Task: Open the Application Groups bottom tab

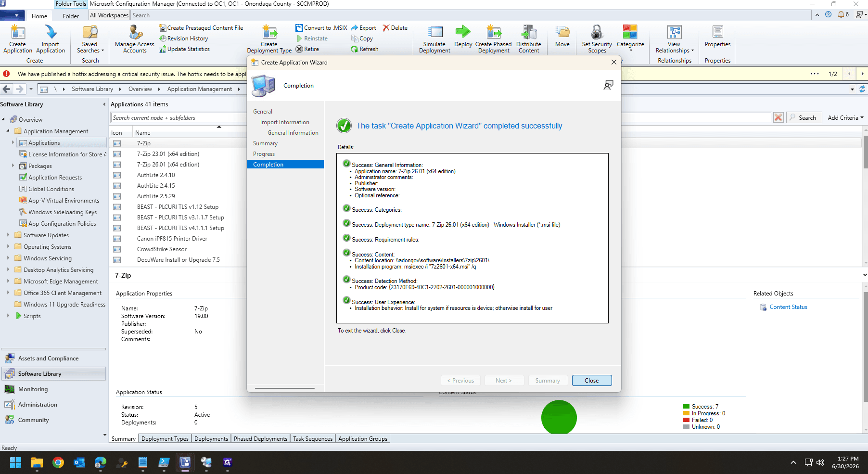Action: click(x=363, y=439)
